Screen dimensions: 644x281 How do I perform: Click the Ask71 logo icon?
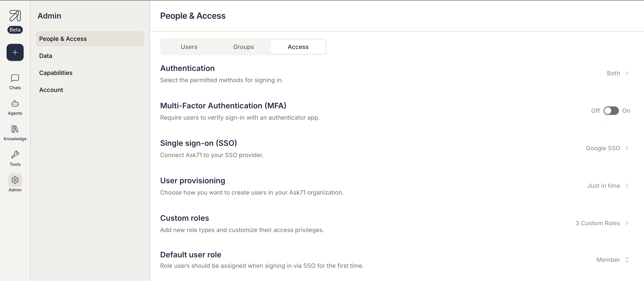pyautogui.click(x=15, y=16)
